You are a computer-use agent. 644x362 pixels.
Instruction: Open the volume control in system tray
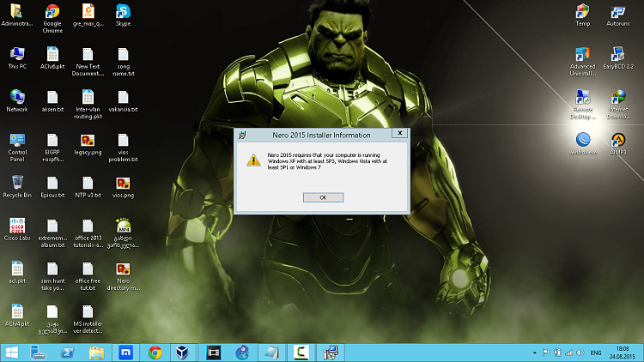tap(580, 353)
